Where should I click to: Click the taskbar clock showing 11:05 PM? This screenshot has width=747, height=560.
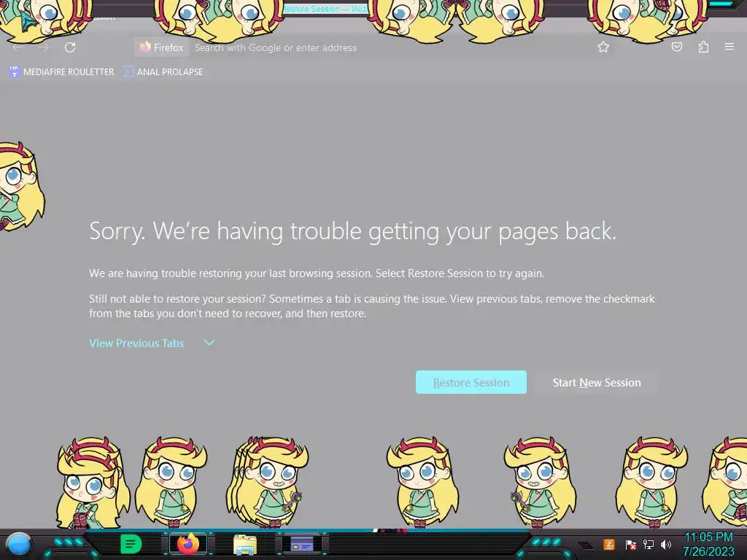pos(708,544)
